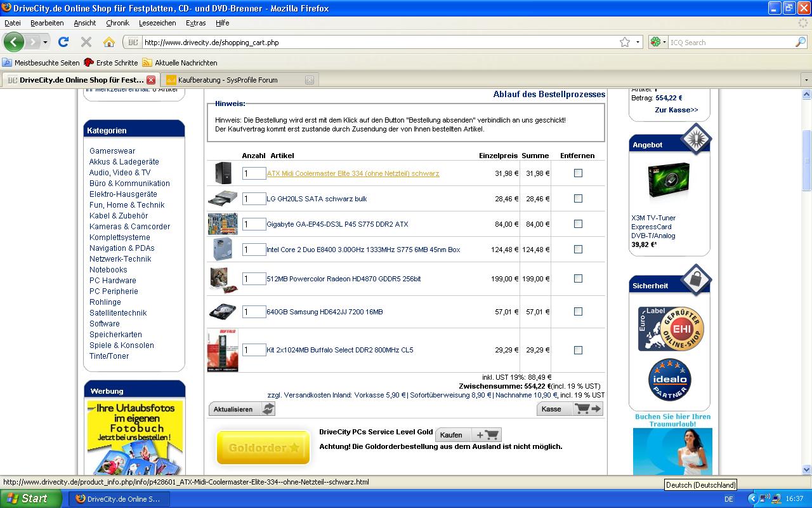Click the Fotobuch advertisement banner
This screenshot has width=812, height=508.
pos(135,438)
